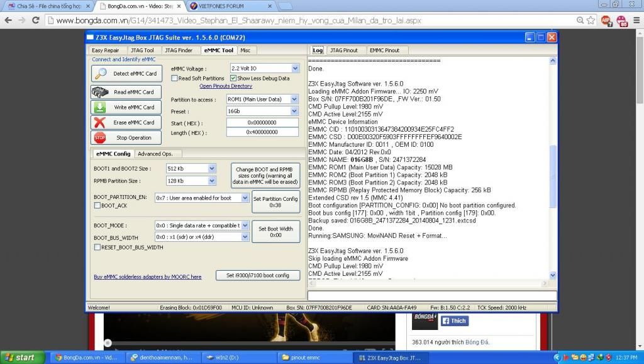The image size is (644, 364).
Task: Click Set Partition Config 0x38 button
Action: tap(275, 202)
